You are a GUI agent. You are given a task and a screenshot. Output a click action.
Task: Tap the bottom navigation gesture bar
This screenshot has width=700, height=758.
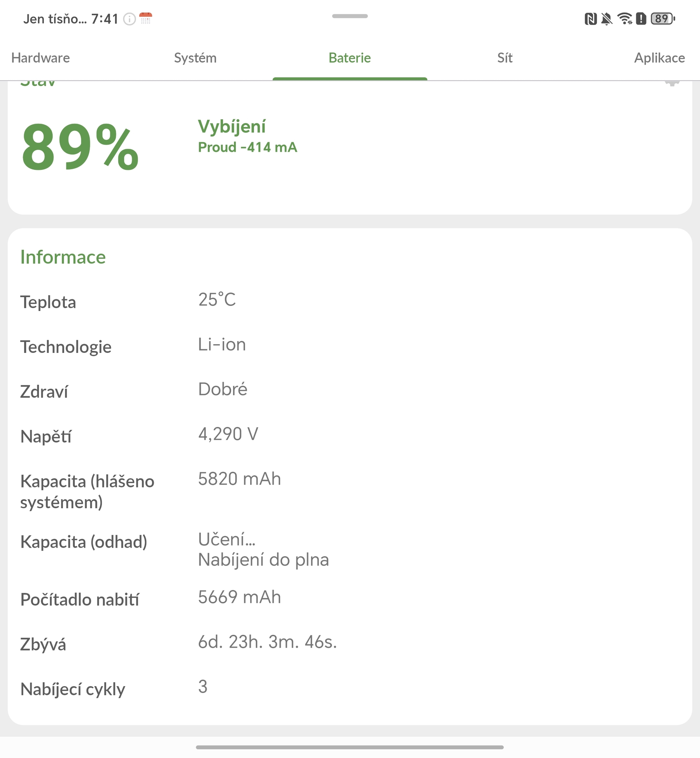350,747
